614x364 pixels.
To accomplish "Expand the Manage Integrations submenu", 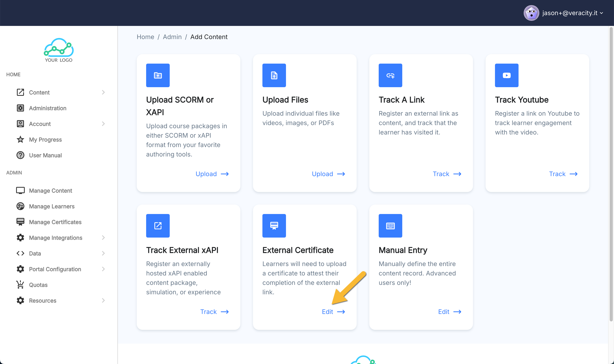I will pyautogui.click(x=103, y=238).
